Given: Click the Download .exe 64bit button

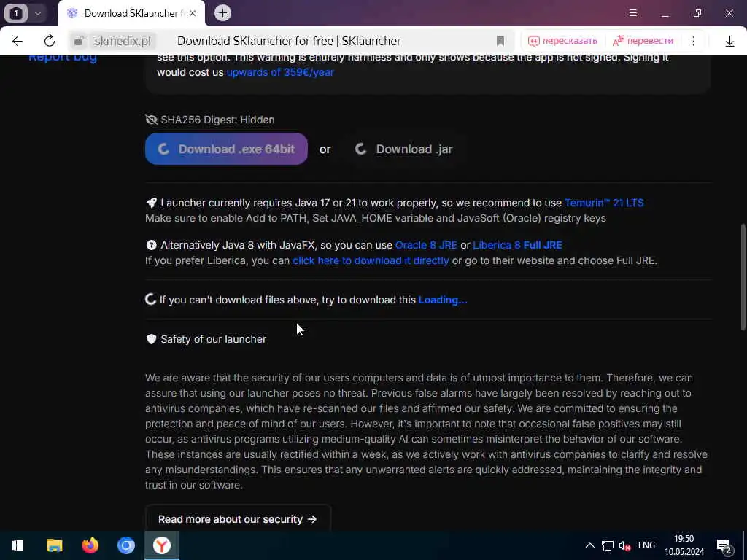Looking at the screenshot, I should [x=226, y=149].
